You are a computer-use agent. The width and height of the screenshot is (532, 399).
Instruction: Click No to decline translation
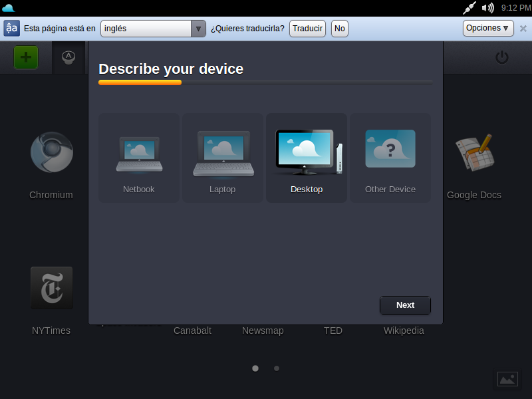point(339,29)
